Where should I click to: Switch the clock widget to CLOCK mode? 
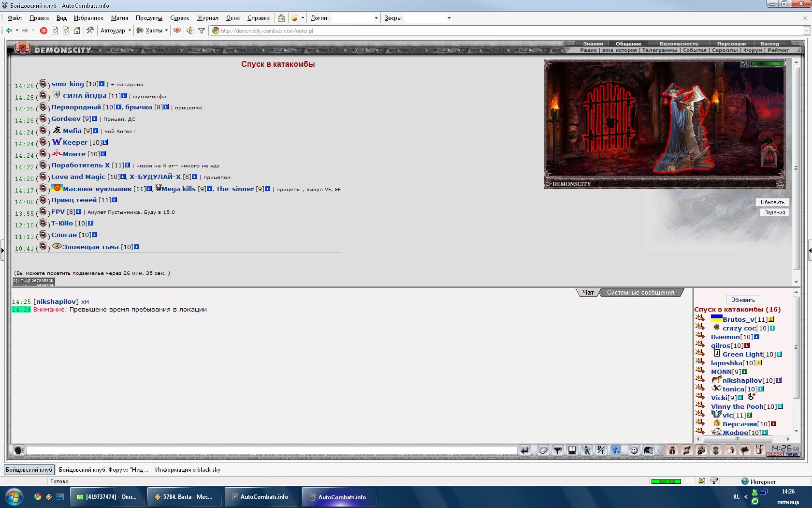tap(775, 454)
